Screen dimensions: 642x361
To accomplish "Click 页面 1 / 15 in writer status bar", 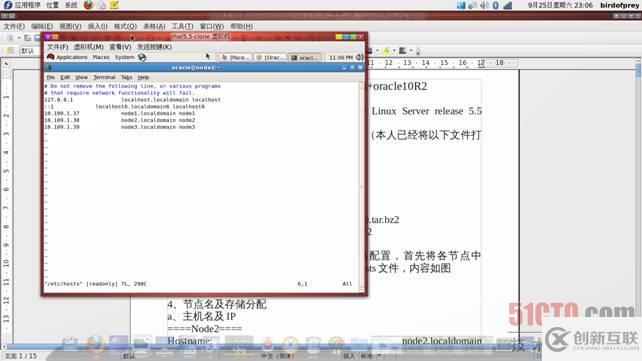I will 21,356.
